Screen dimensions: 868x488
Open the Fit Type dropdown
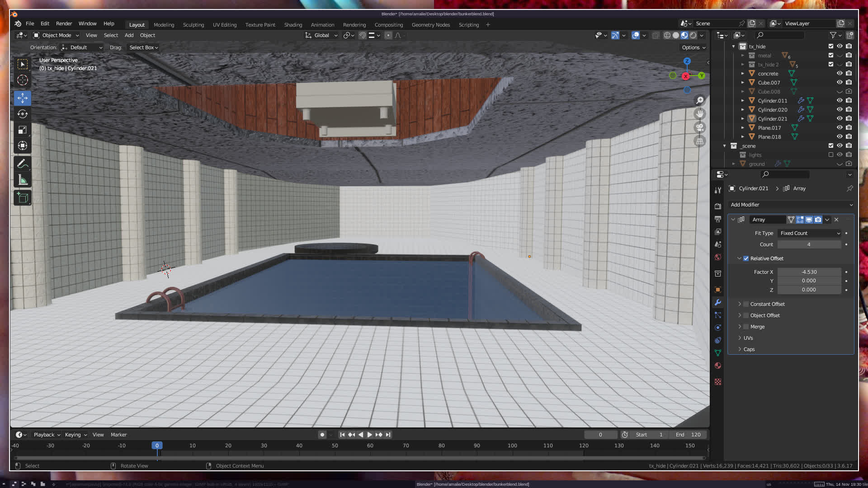point(809,233)
